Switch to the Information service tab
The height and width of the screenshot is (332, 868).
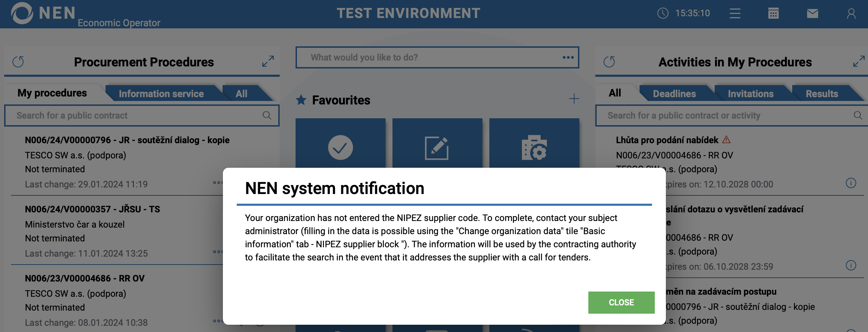[x=161, y=94]
